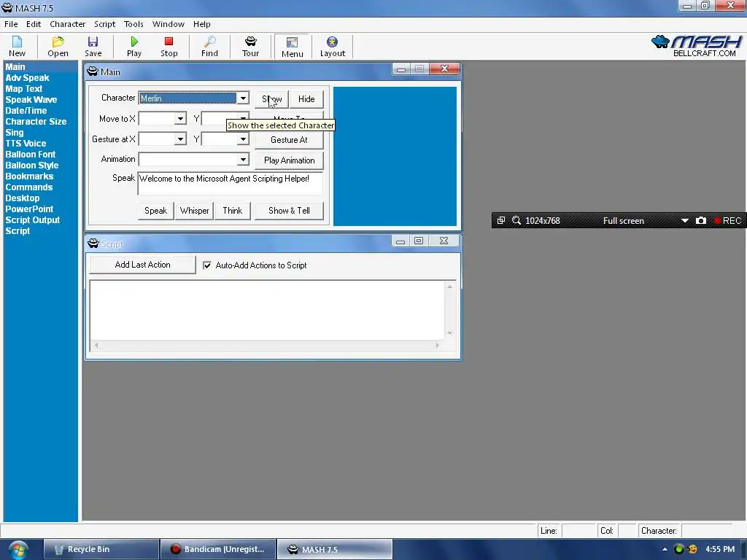Select Script Output in sidebar
Screen dimensions: 747x560
[x=32, y=220]
